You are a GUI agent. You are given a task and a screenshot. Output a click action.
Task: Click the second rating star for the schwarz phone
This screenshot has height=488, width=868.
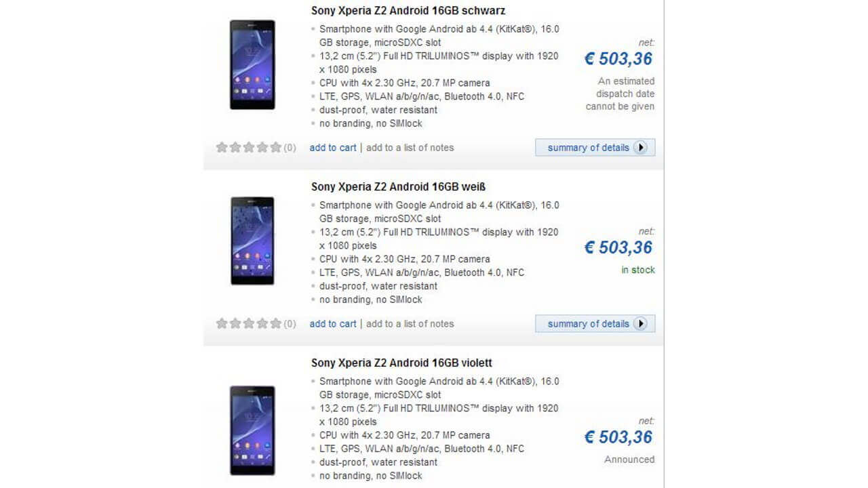pos(235,146)
